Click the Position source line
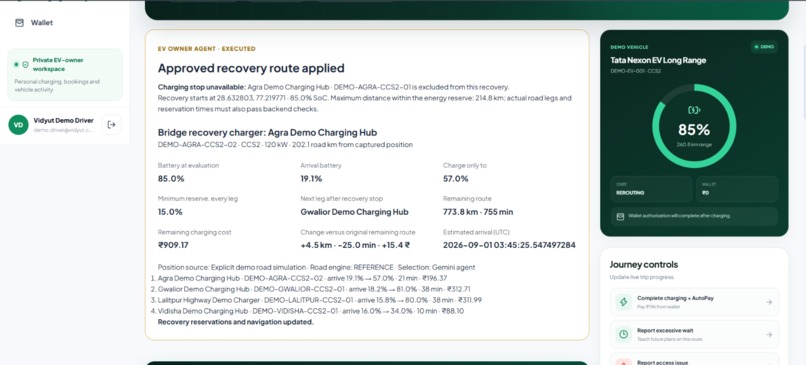The width and height of the screenshot is (806, 365). pos(316,267)
